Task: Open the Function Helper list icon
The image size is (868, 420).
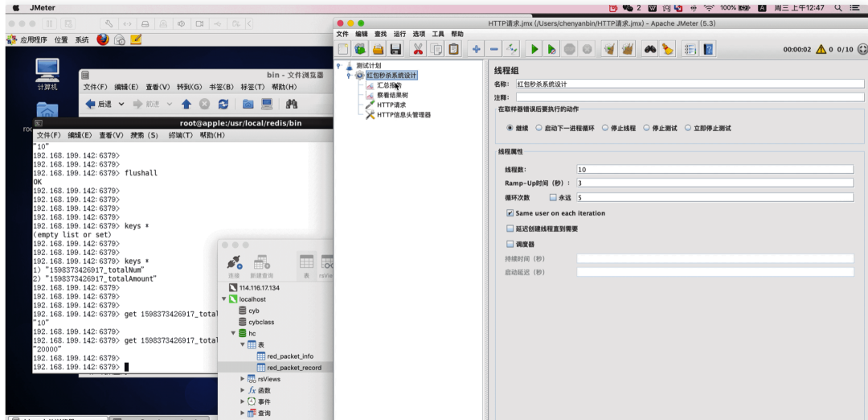Action: click(x=690, y=49)
